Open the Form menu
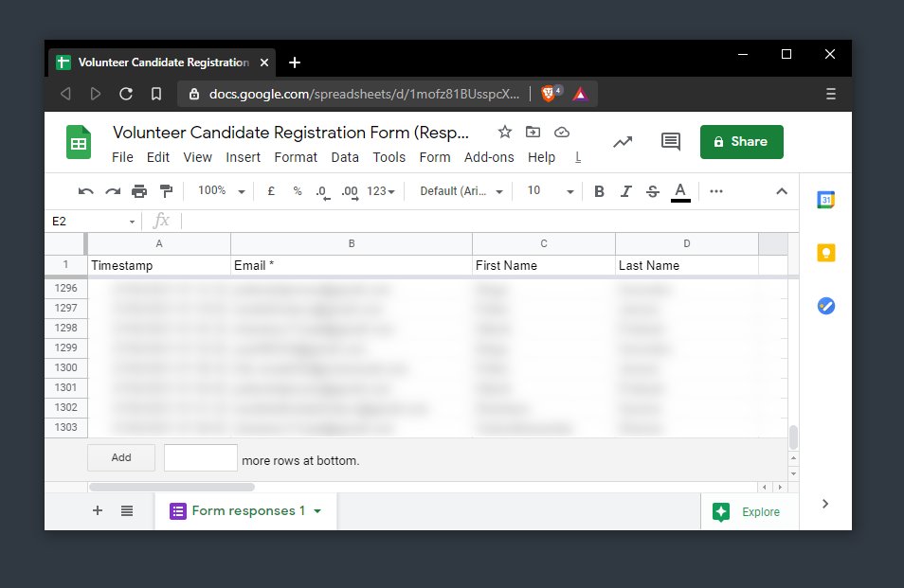This screenshot has width=904, height=588. tap(435, 157)
